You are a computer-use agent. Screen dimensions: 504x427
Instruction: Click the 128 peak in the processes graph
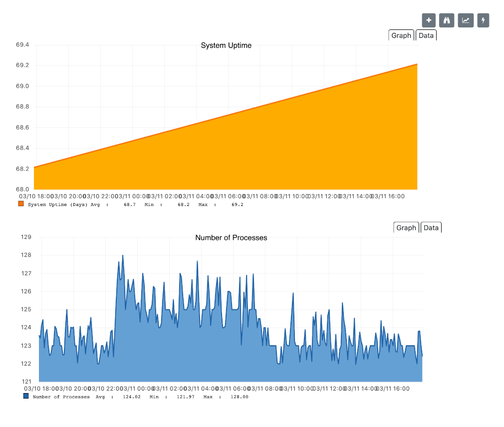(123, 255)
